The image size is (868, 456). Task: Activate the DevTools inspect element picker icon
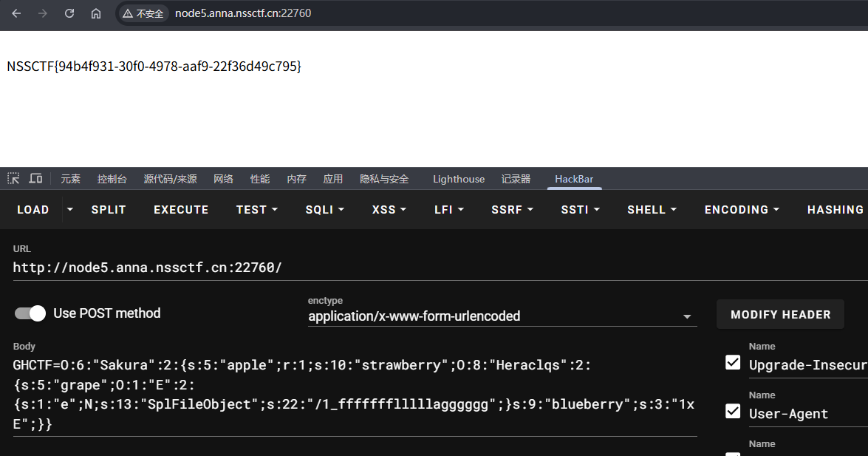point(13,179)
